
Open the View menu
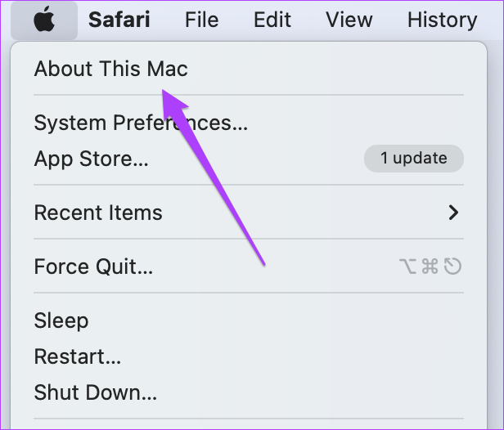[349, 20]
